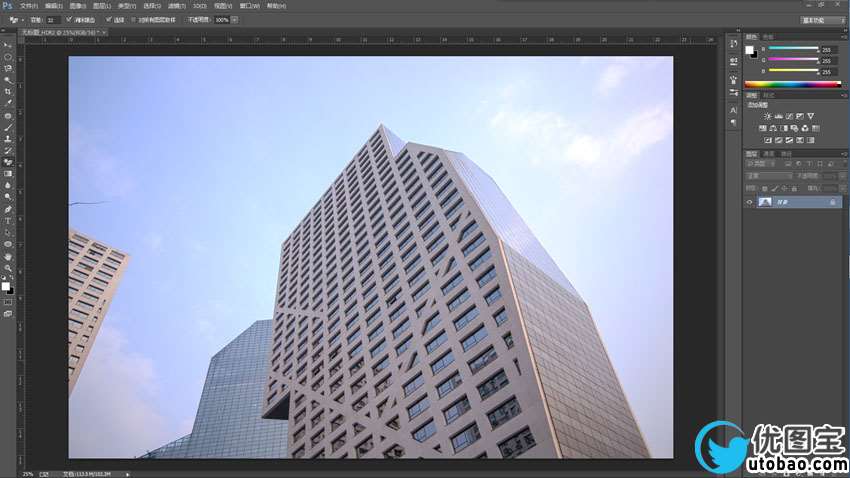Open the layer blend mode dropdown

[768, 176]
